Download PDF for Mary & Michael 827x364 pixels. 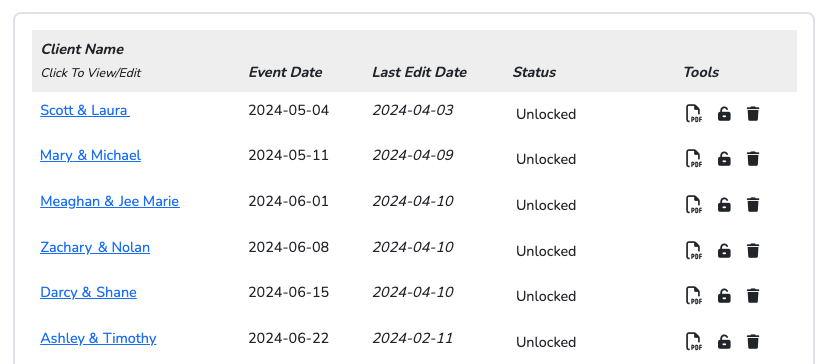pyautogui.click(x=694, y=159)
